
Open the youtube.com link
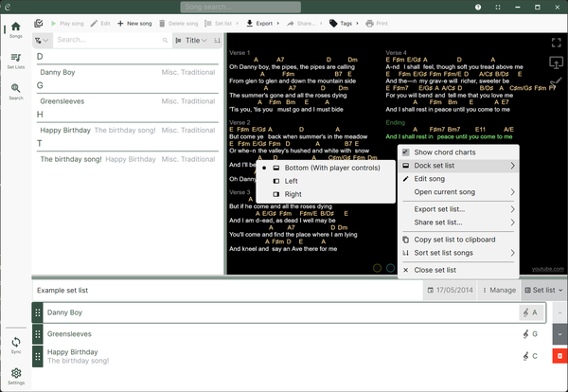click(x=548, y=269)
